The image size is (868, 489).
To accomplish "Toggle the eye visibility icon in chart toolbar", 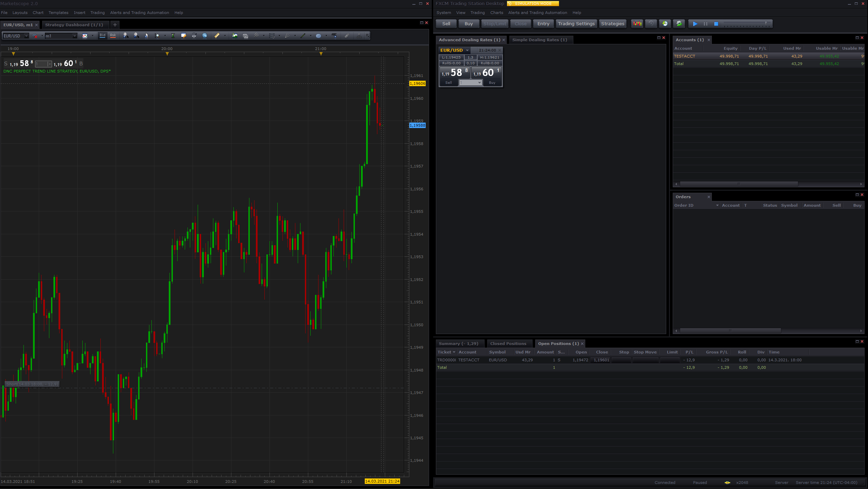I will (194, 35).
